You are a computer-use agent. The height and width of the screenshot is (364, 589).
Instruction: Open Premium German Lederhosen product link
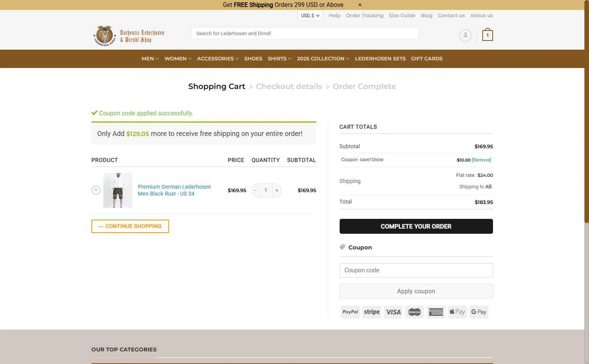(174, 190)
